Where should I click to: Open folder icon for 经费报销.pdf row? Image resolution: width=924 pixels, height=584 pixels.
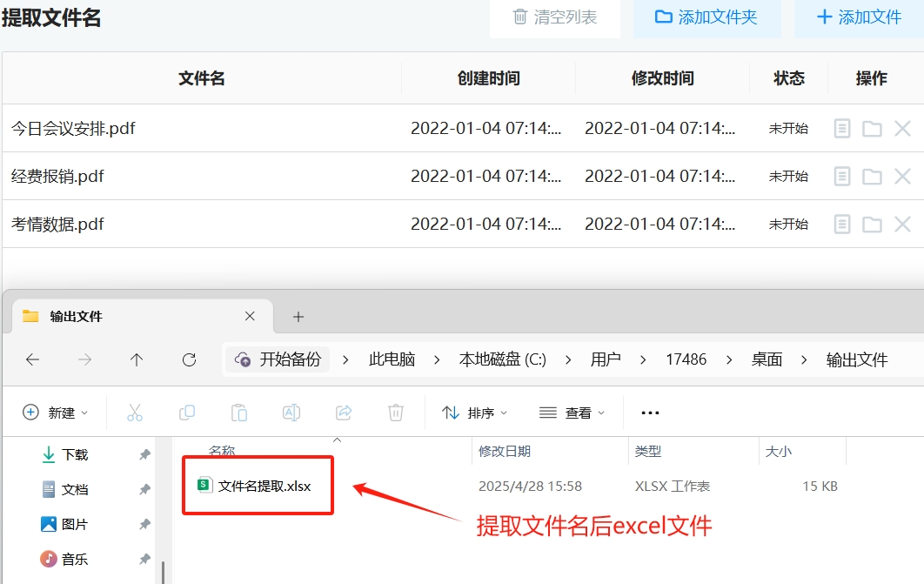point(872,176)
